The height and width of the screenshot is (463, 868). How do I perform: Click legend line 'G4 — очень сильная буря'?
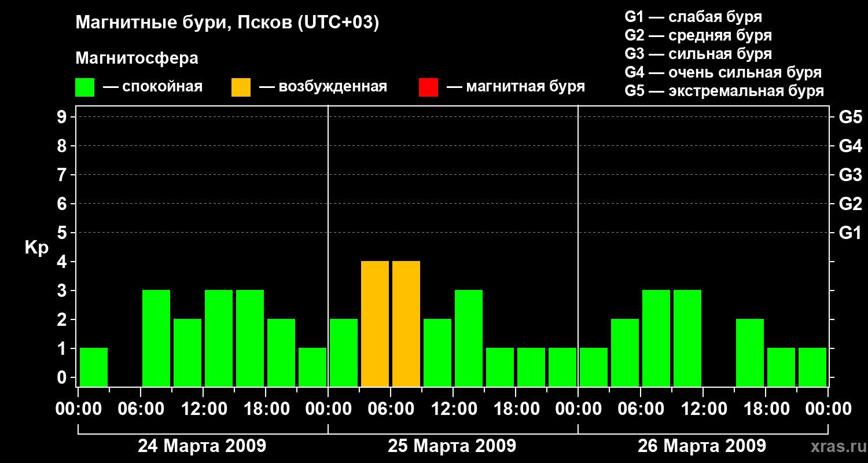pyautogui.click(x=723, y=72)
